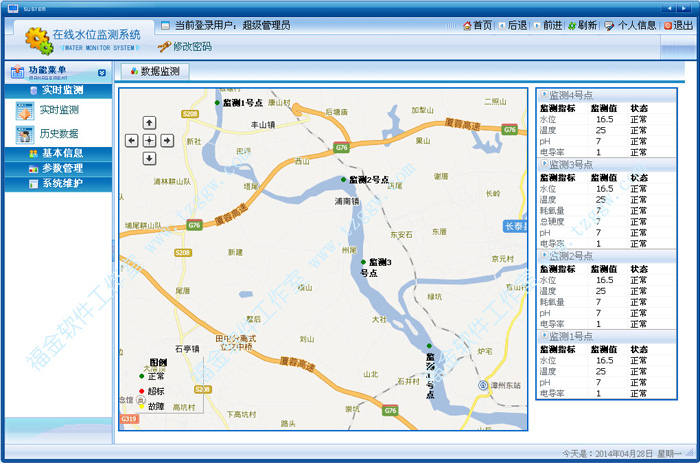Viewport: 700px width, 463px height.
Task: Collapse the 监测1号点 panel arrow
Action: (544, 335)
